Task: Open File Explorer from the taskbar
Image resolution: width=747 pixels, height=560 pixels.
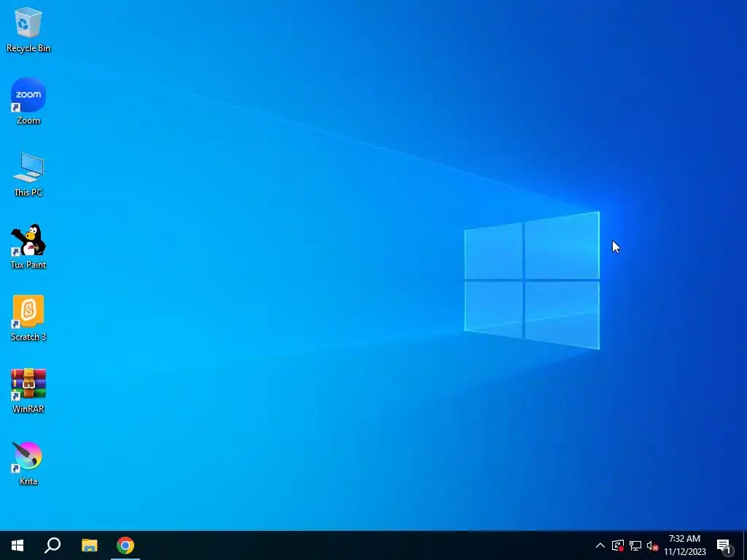Action: [89, 545]
